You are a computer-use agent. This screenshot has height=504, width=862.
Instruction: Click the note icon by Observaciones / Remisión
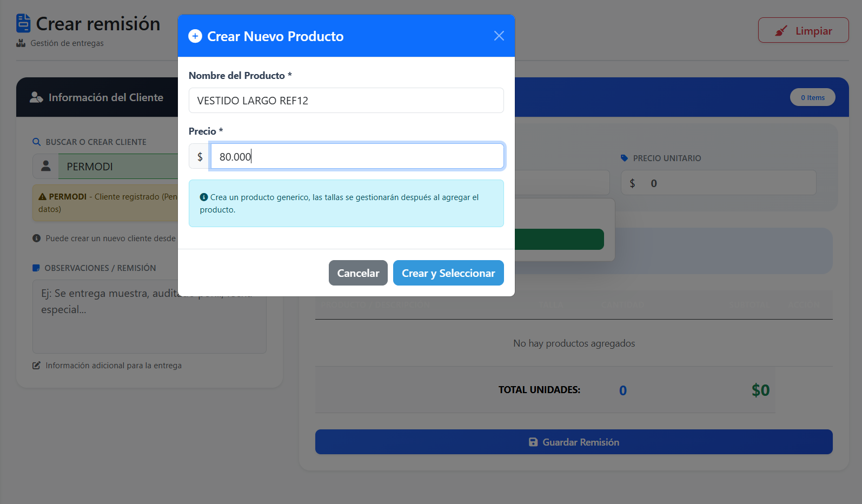[36, 268]
